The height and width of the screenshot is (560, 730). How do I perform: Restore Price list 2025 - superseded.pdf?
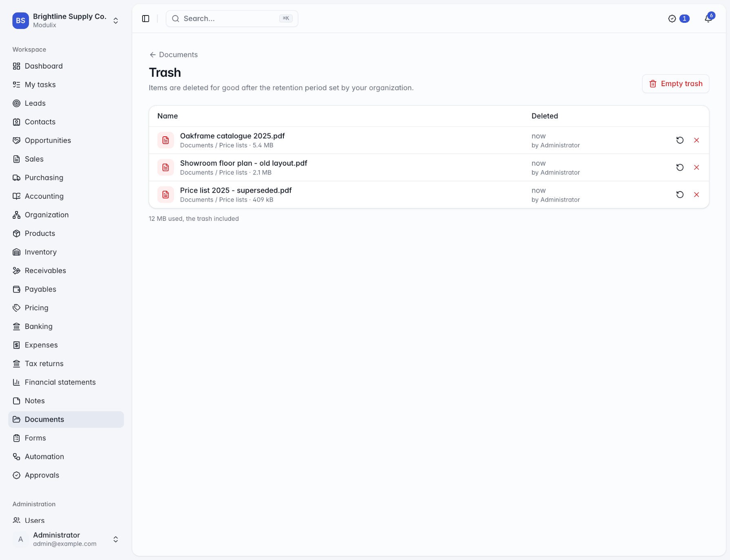pyautogui.click(x=680, y=195)
